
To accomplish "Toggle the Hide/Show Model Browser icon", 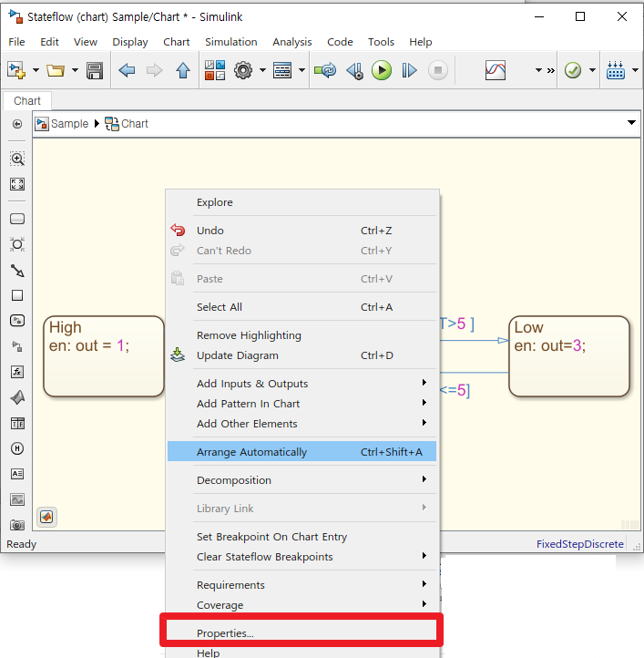I will coord(17,124).
